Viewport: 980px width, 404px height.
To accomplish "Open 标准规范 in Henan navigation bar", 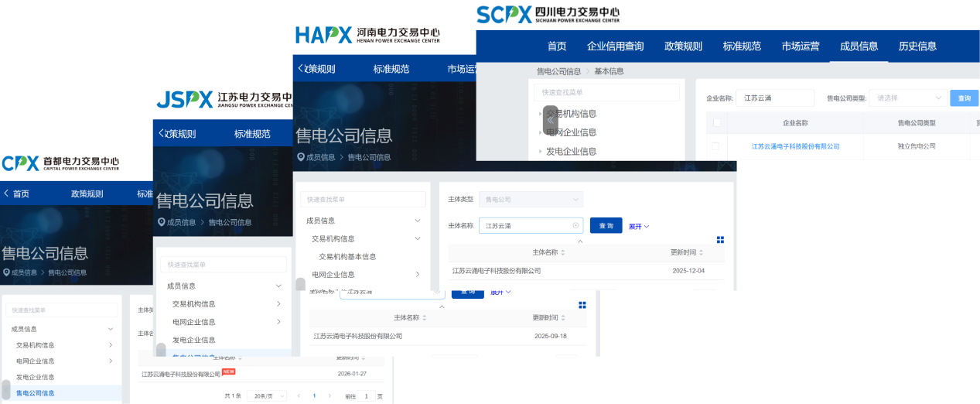I will 391,69.
